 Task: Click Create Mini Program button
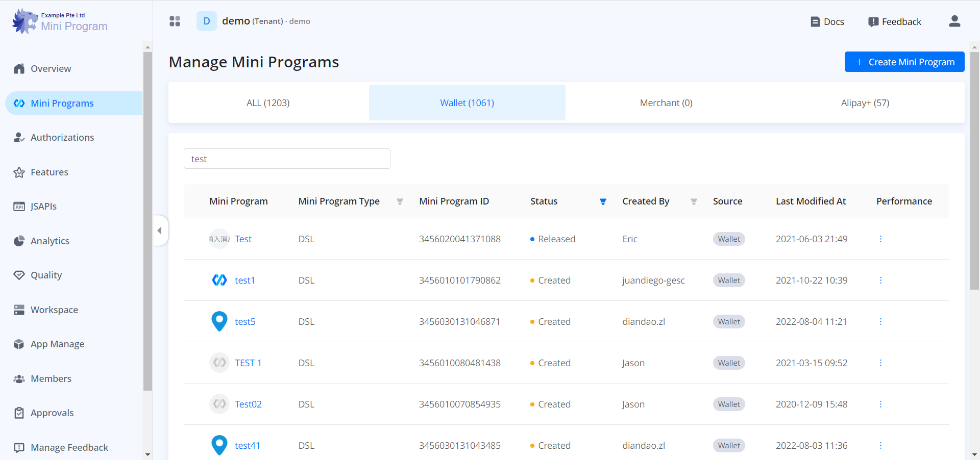click(904, 62)
